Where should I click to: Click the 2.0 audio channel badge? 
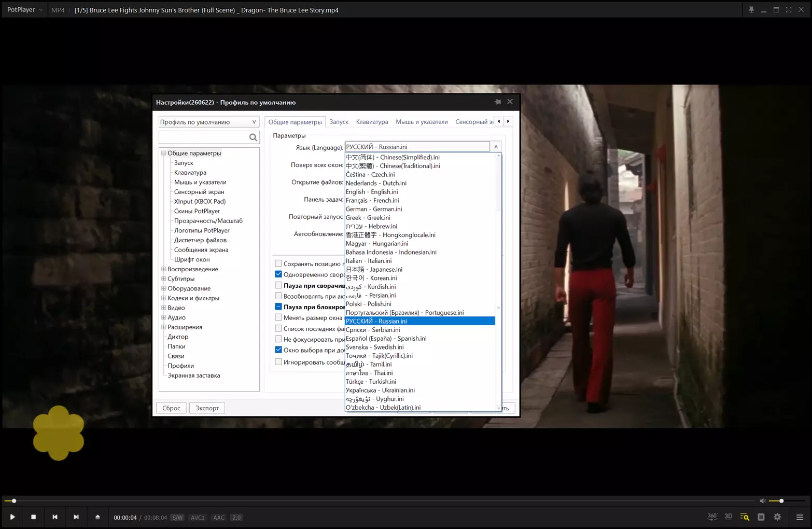[x=236, y=518]
